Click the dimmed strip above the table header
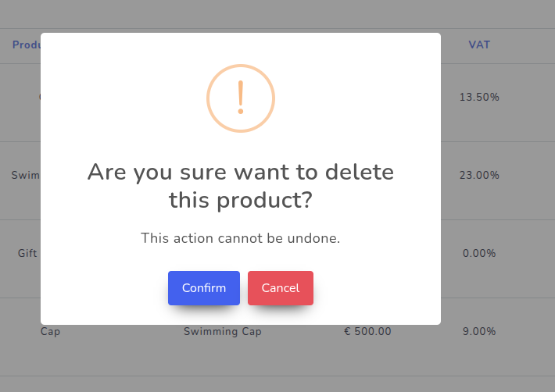 tap(274, 12)
